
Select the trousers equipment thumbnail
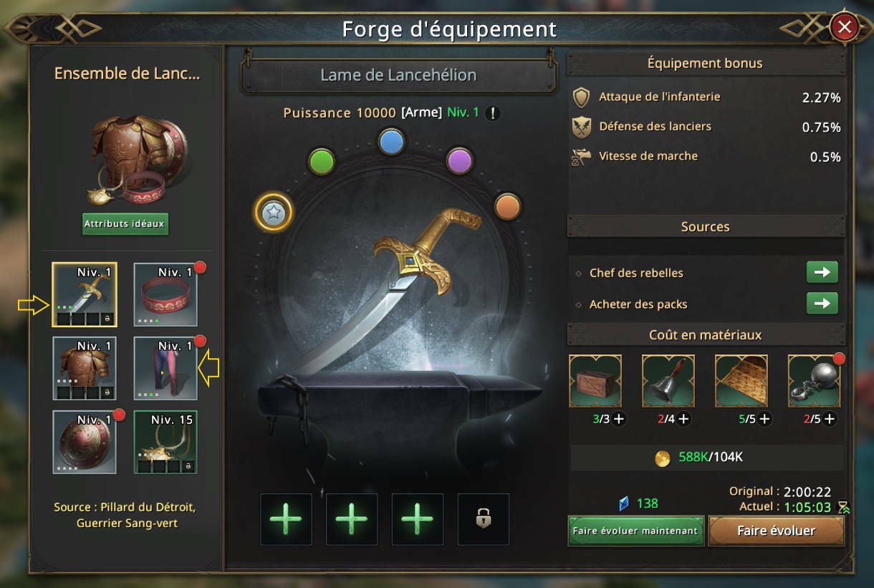(x=165, y=368)
